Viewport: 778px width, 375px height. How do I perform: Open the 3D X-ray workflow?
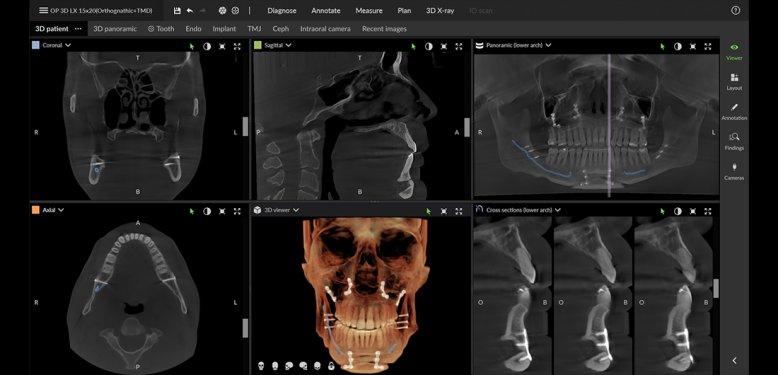[440, 10]
